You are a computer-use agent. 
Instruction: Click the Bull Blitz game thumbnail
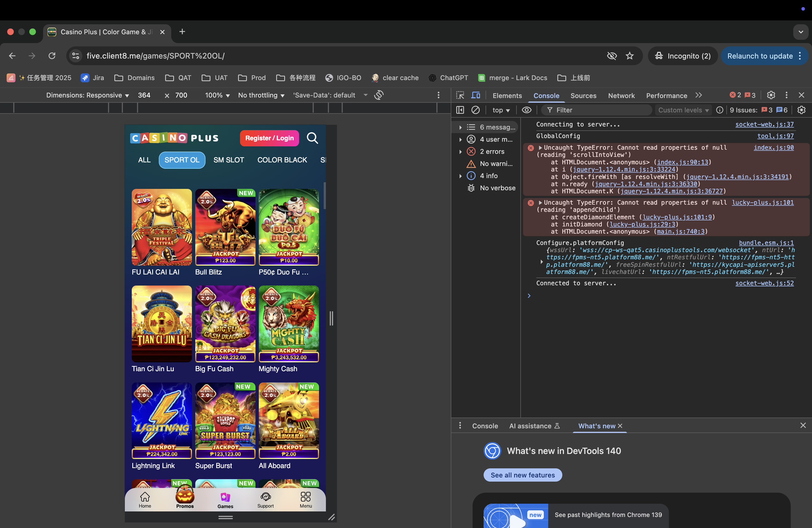[x=225, y=227]
